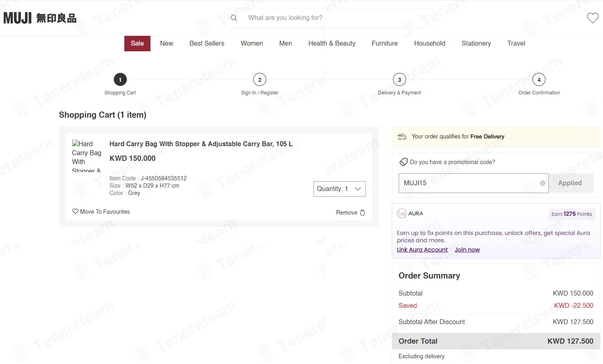Click the promotional code tag icon

point(403,162)
